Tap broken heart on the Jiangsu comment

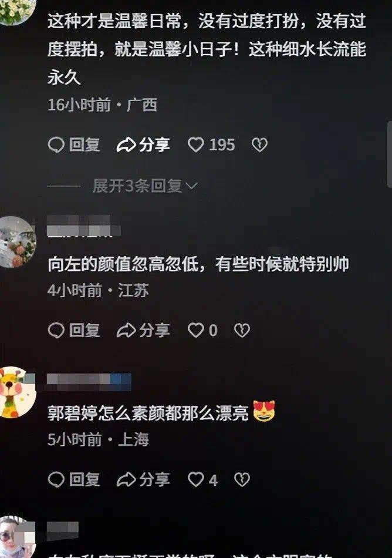(x=242, y=330)
